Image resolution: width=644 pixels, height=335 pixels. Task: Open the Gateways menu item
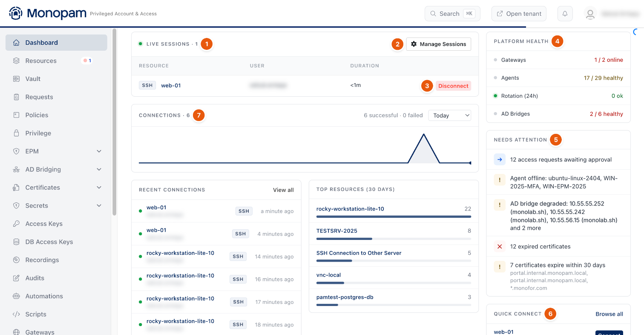coord(56,332)
